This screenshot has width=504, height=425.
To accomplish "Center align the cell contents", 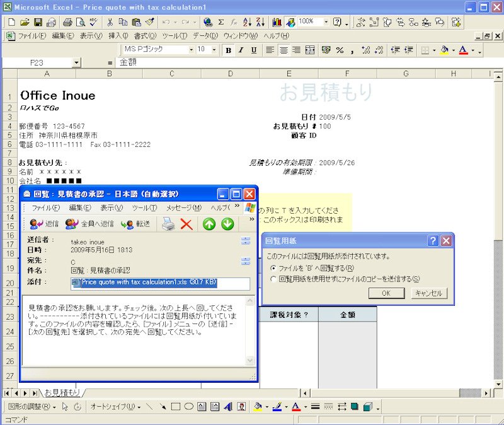I will tap(283, 50).
